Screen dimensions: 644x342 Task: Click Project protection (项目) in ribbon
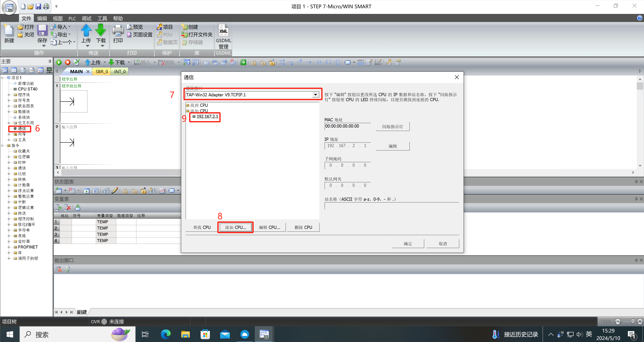(165, 27)
